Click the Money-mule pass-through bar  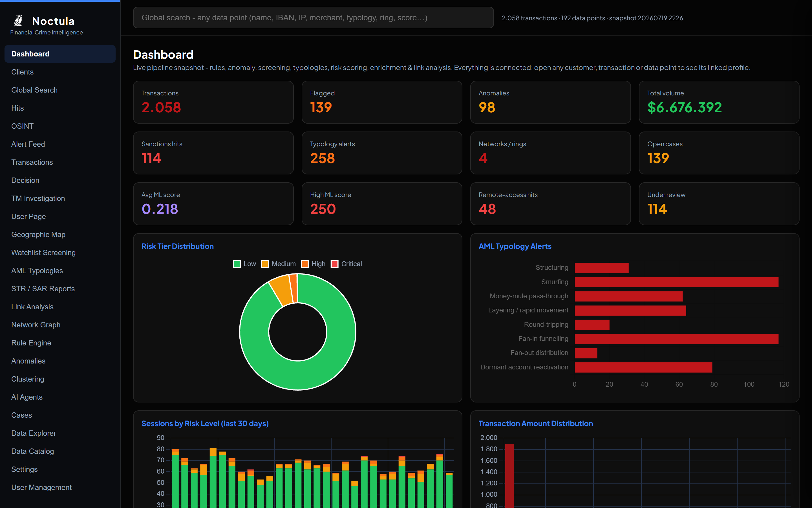628,296
